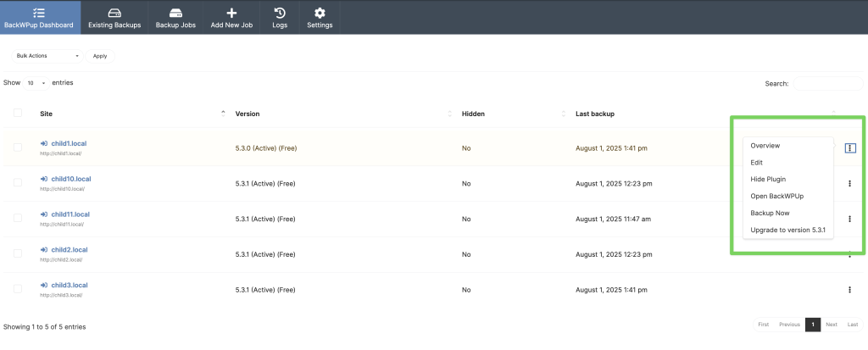The image size is (868, 350).
Task: Click the http://child1.local/ URL text
Action: point(61,153)
